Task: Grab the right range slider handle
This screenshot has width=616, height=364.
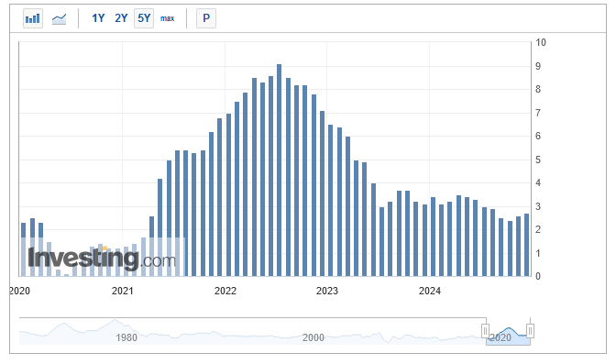Action: click(x=530, y=331)
